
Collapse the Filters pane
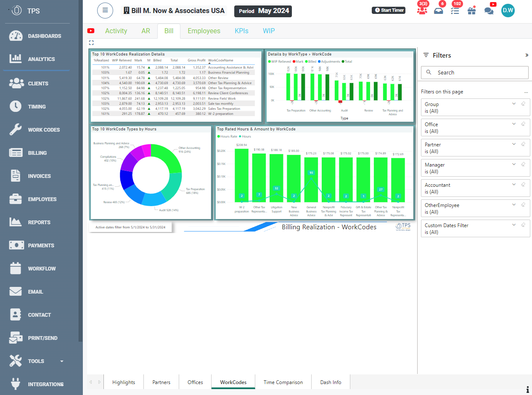(x=527, y=55)
